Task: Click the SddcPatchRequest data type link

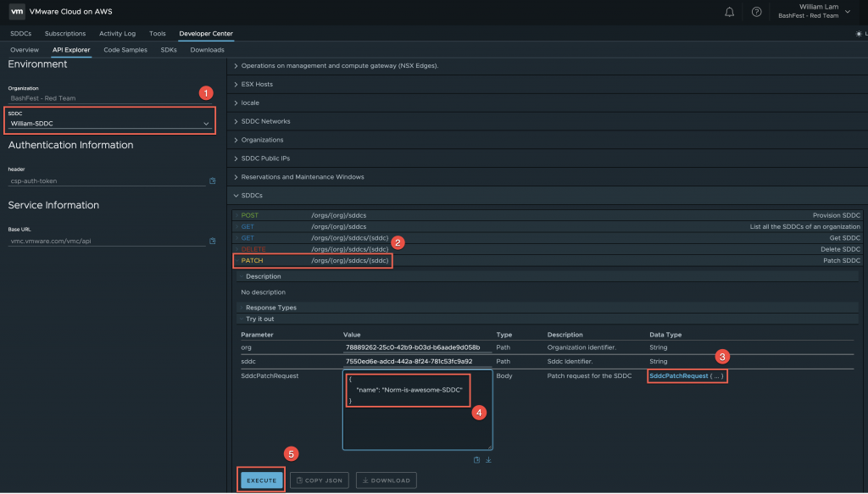Action: pos(686,375)
